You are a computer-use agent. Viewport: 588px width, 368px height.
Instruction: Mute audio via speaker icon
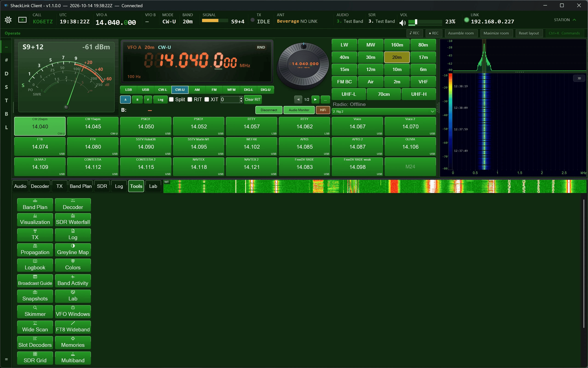coord(403,23)
